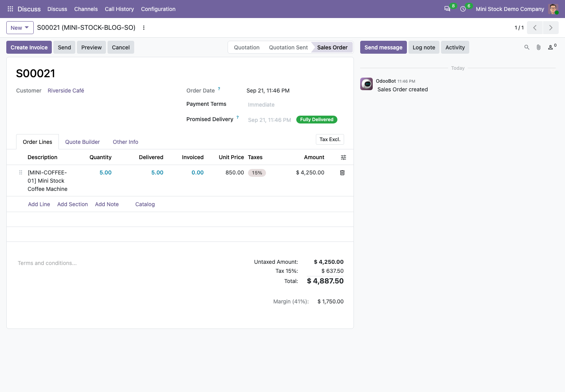Open the apps grid menu icon
Viewport: 565px width, 392px height.
10,9
